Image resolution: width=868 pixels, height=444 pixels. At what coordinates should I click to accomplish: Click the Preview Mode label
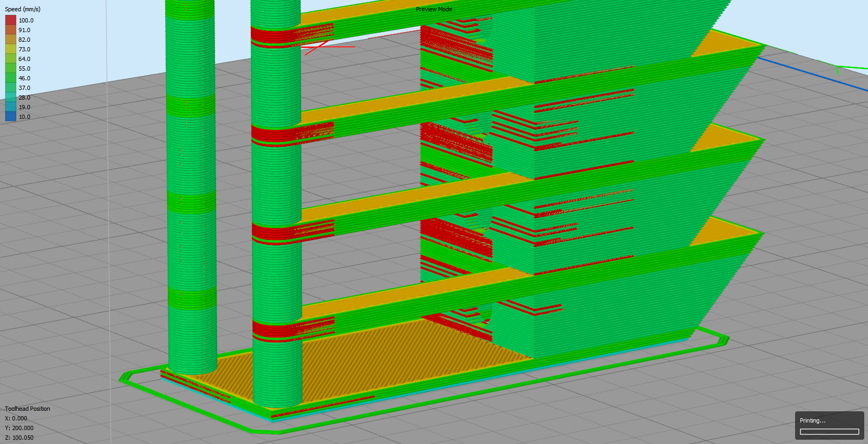coord(434,9)
